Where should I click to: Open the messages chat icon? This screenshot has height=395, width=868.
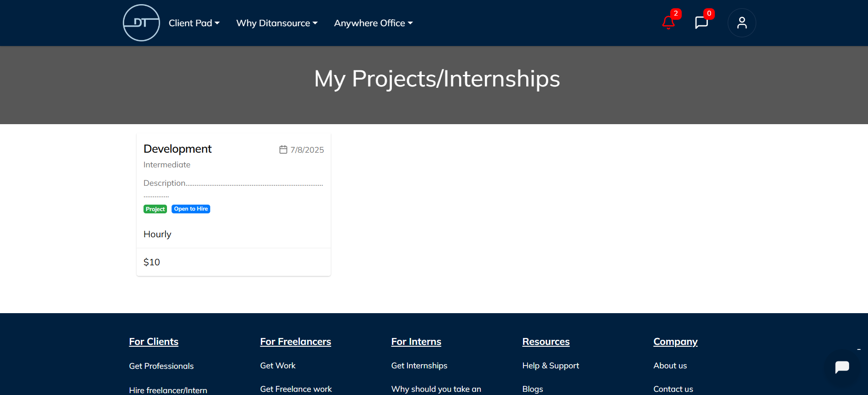pos(701,22)
